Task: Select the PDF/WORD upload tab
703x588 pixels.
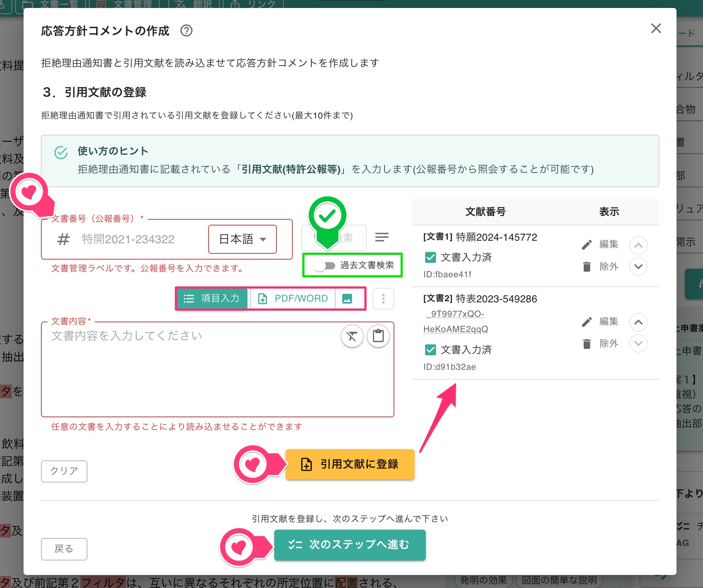Action: (292, 298)
